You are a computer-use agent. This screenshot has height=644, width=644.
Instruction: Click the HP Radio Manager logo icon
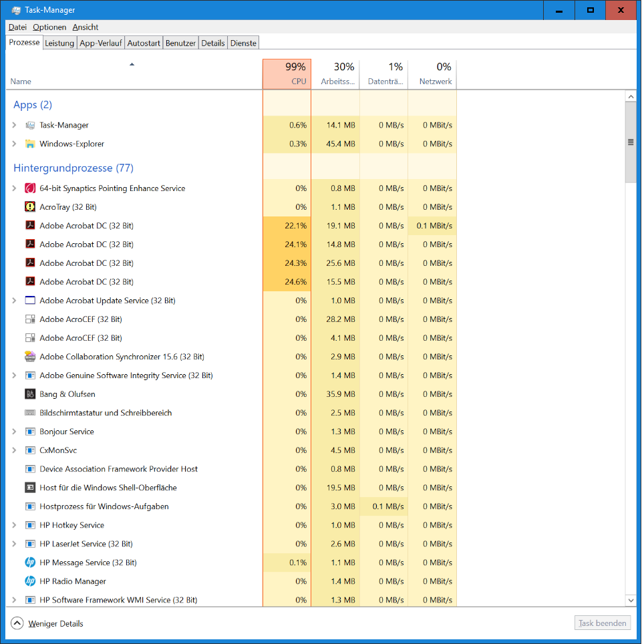30,581
